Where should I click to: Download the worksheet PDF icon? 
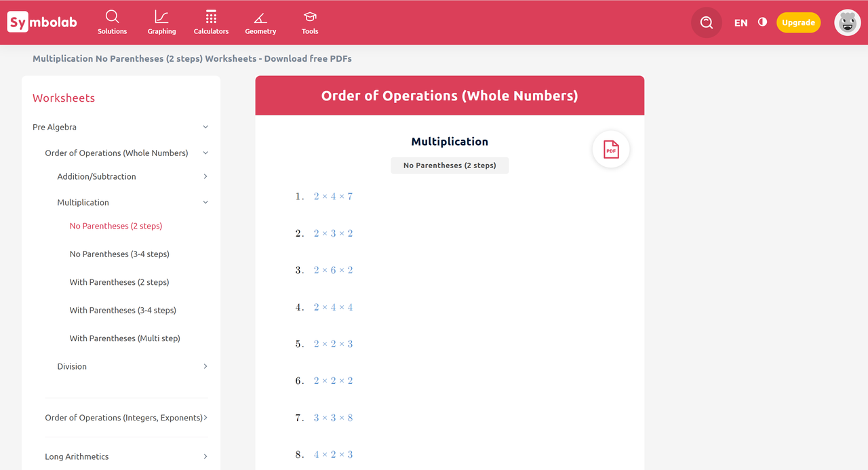610,150
